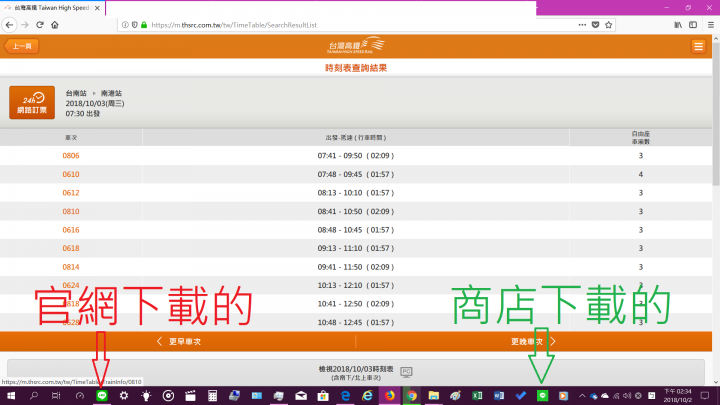This screenshot has height=405, width=720.
Task: Save page to Pocket icon
Action: click(596, 25)
